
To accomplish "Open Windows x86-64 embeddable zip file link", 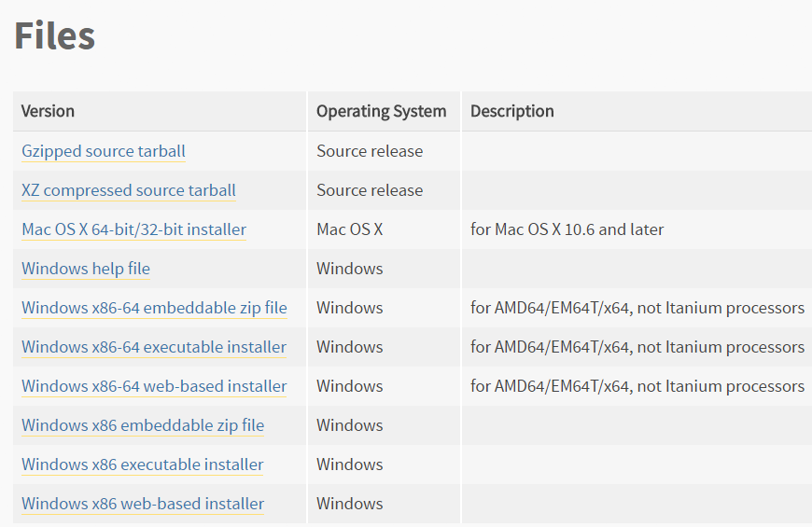I will [x=154, y=308].
